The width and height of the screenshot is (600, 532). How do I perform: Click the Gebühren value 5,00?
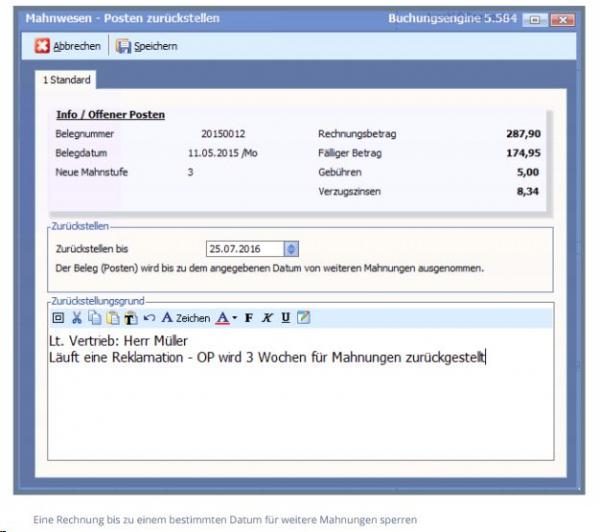[x=528, y=172]
